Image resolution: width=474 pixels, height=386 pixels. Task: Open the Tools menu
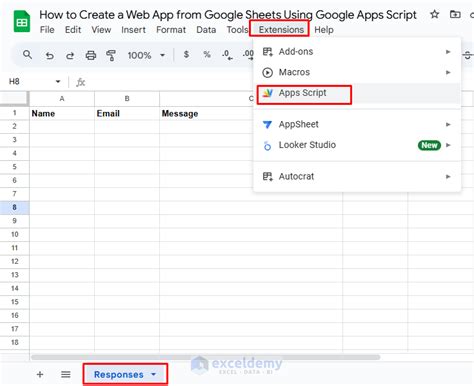237,30
